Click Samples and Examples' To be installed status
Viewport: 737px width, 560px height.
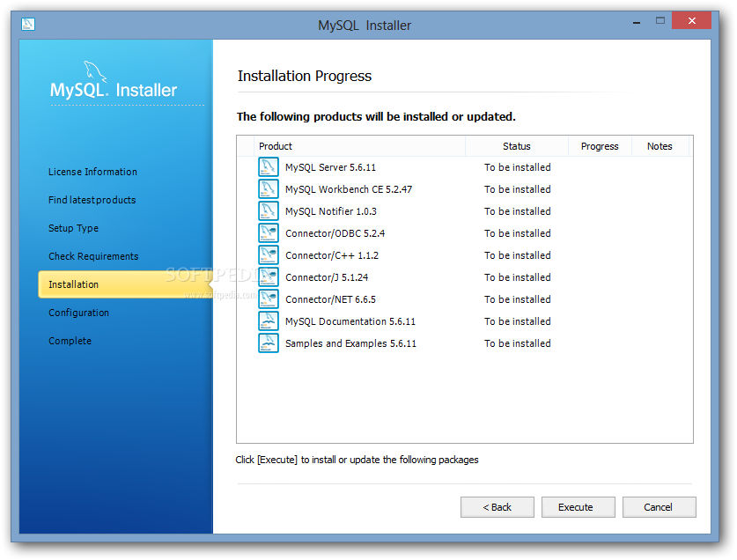pos(518,343)
